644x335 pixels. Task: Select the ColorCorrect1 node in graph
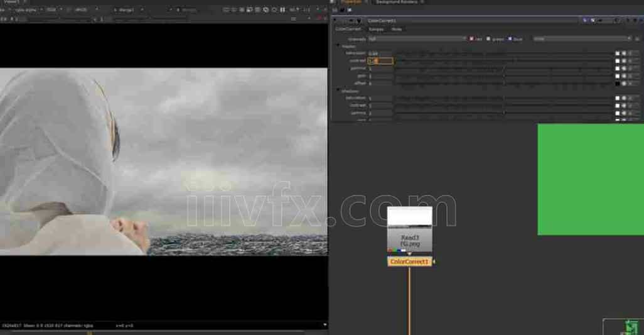click(x=409, y=261)
